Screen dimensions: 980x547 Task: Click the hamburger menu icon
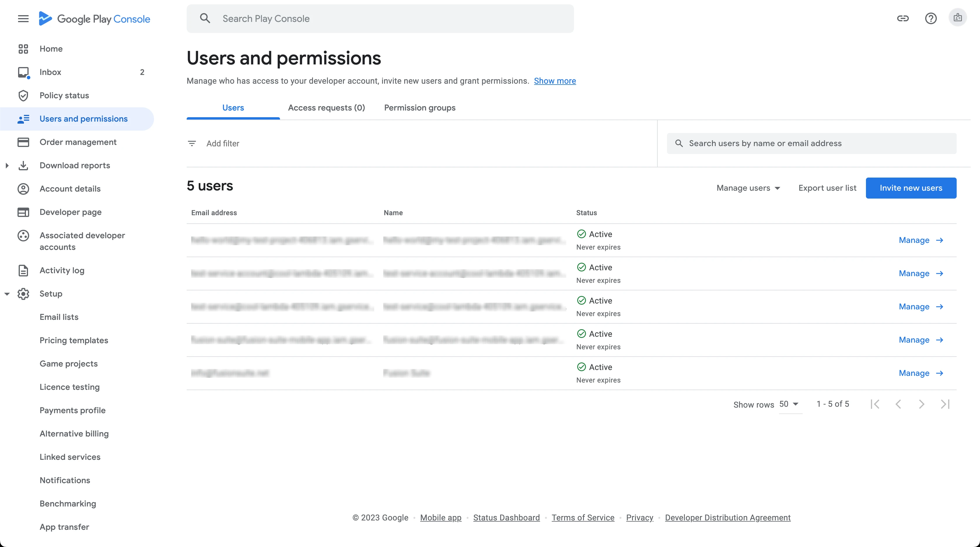(x=23, y=19)
